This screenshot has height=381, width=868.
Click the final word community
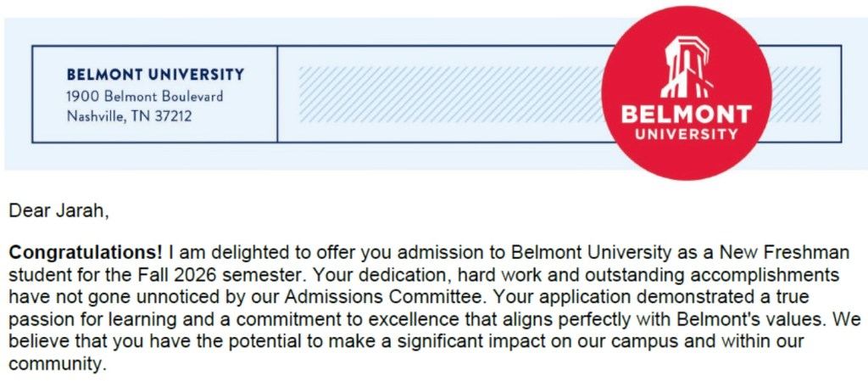[x=56, y=366]
